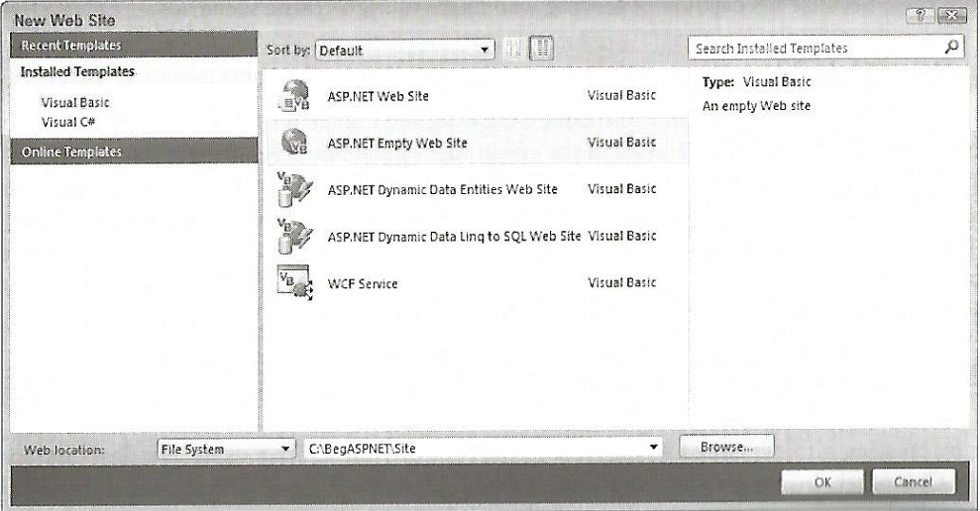Open the Online Templates section
980x511 pixels.
(134, 152)
